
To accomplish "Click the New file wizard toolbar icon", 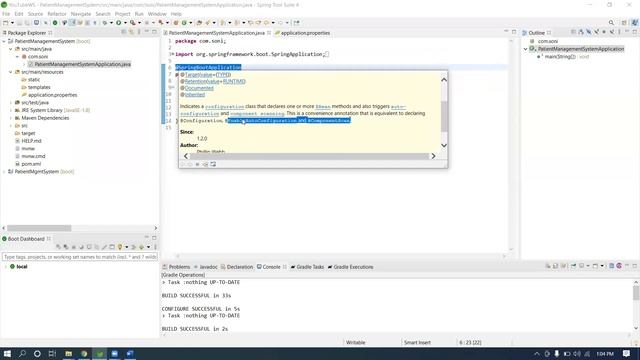I will click(6, 23).
